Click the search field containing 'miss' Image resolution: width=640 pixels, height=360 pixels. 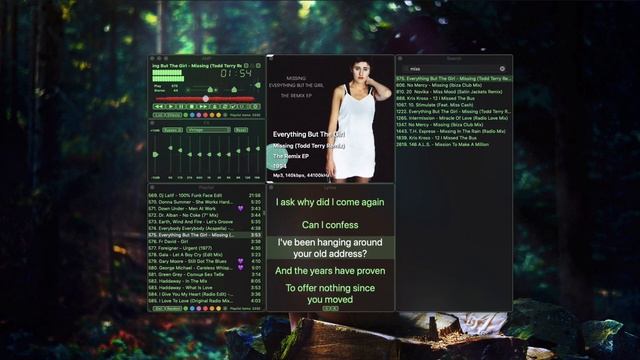point(453,69)
